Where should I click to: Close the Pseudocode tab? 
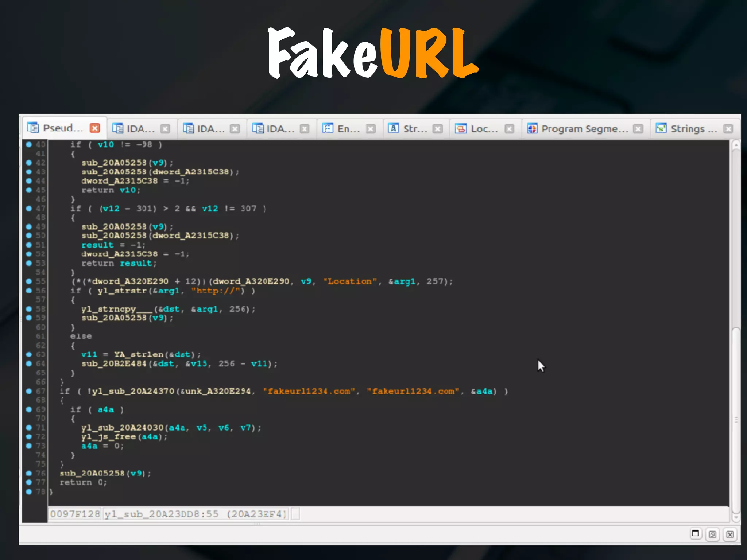tap(95, 128)
